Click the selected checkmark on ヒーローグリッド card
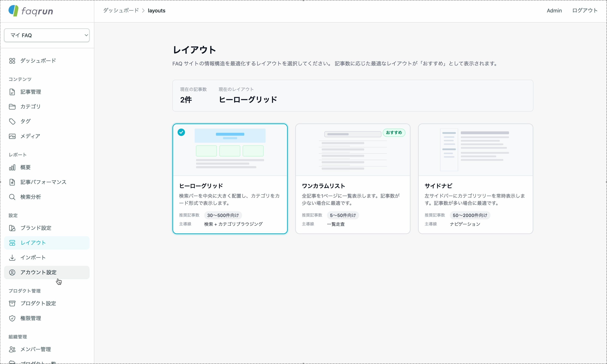 (x=181, y=132)
